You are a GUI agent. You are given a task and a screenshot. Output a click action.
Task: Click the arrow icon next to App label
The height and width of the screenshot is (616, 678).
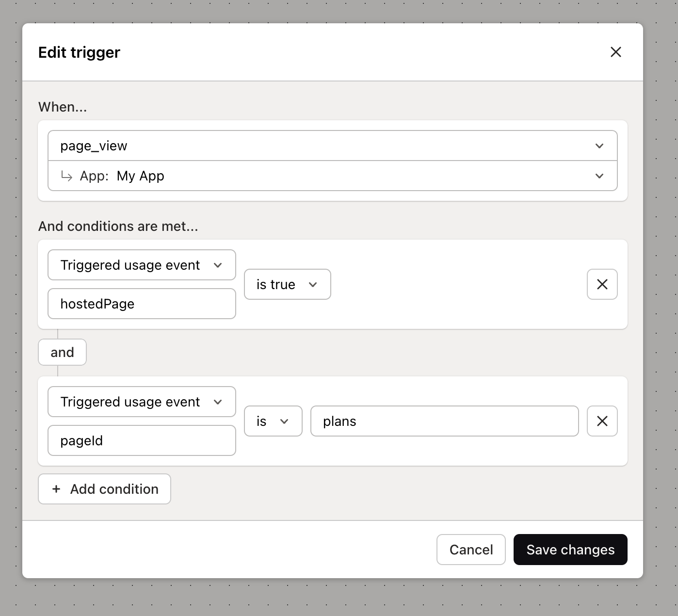pos(67,176)
